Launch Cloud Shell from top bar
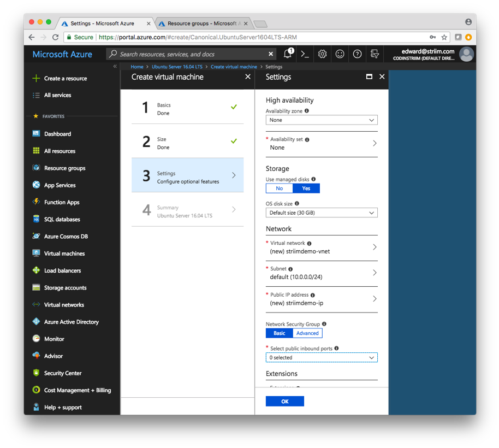This screenshot has height=448, width=499. (305, 54)
